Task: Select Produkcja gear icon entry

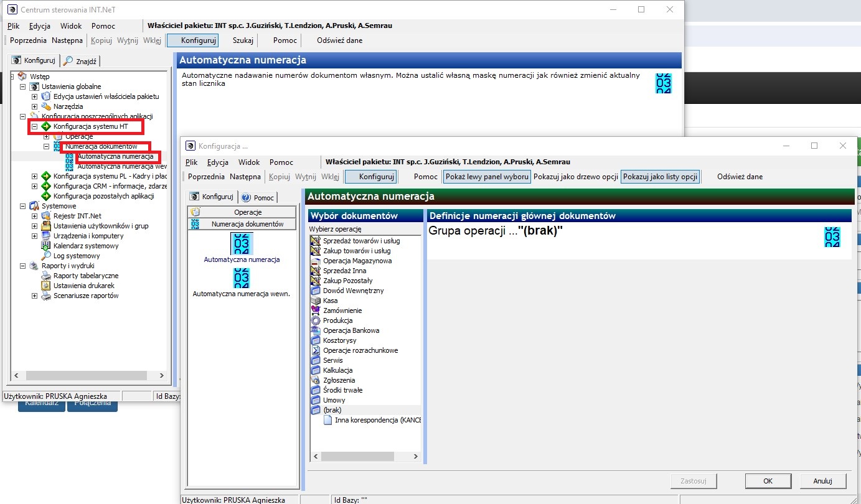Action: (x=315, y=320)
